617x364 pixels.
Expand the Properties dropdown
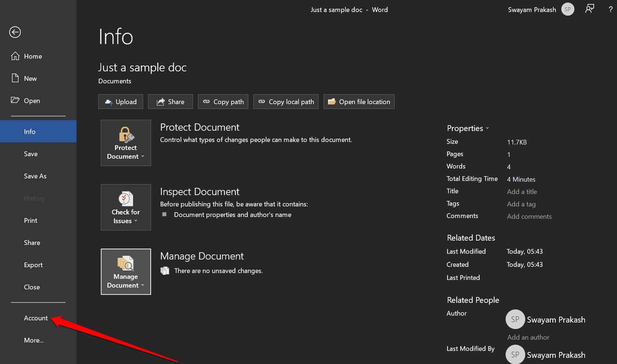coord(468,128)
